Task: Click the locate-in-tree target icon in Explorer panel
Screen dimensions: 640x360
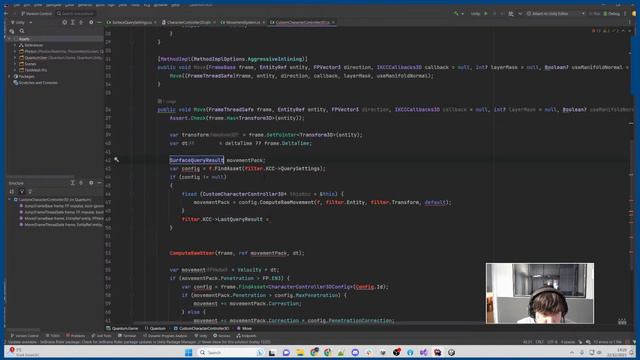Action: pos(64,22)
